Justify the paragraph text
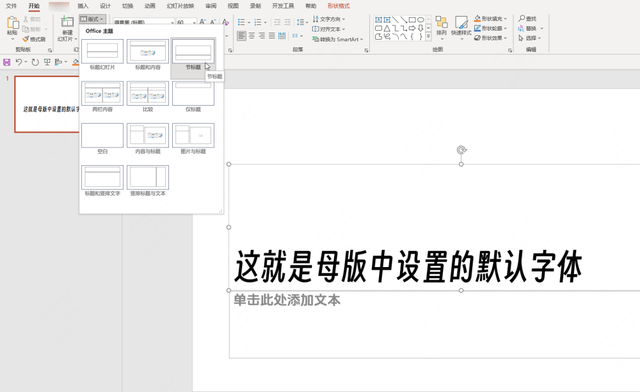Viewport: 640px width, 392px height. pos(272,36)
